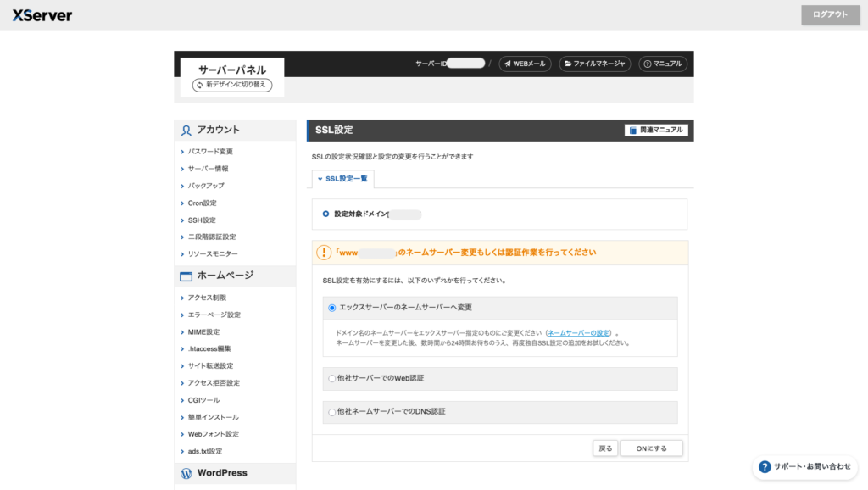The width and height of the screenshot is (868, 490).
Task: Open 簡単インストール in the sidebar
Action: [213, 417]
